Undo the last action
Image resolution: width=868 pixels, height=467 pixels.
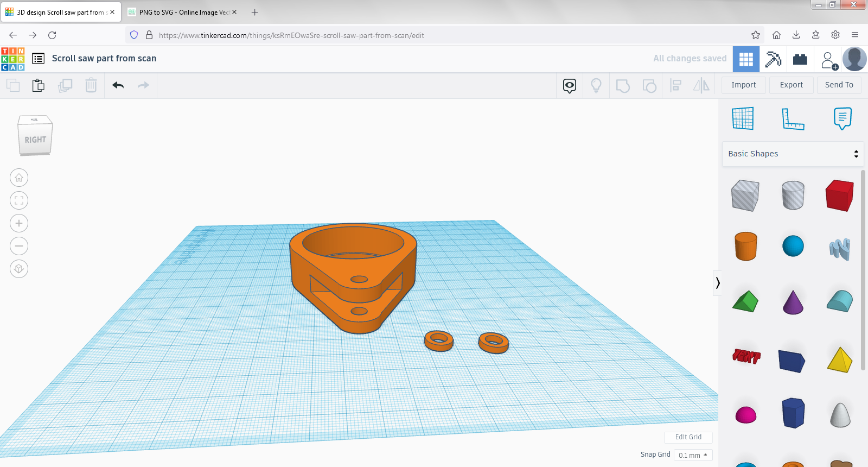tap(118, 85)
